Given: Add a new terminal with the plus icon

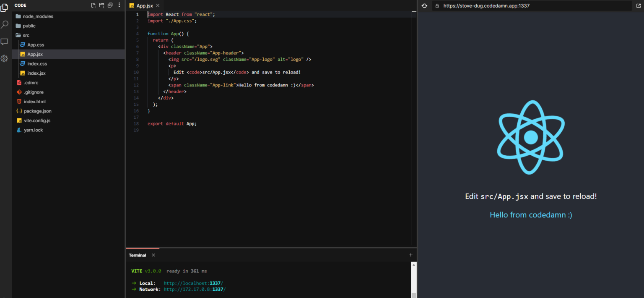Looking at the screenshot, I should click(x=410, y=255).
